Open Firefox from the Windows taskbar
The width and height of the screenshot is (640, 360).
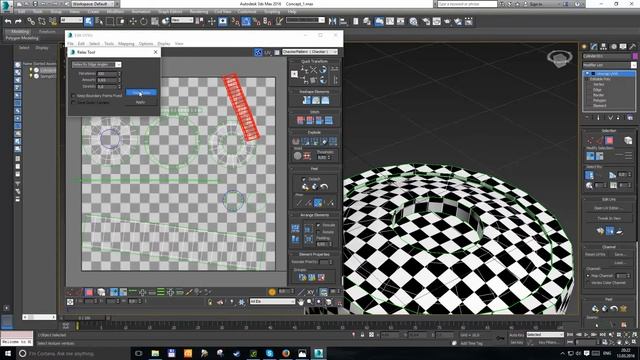tap(286, 353)
